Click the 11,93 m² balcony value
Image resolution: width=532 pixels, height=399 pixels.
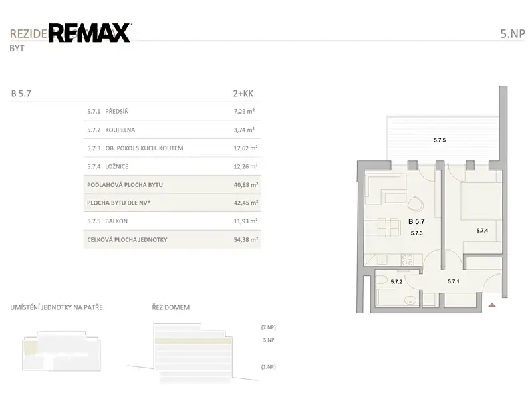(245, 221)
